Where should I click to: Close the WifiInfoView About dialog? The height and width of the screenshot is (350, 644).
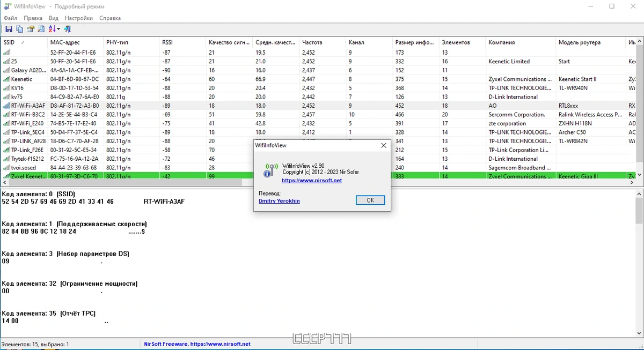tap(384, 145)
